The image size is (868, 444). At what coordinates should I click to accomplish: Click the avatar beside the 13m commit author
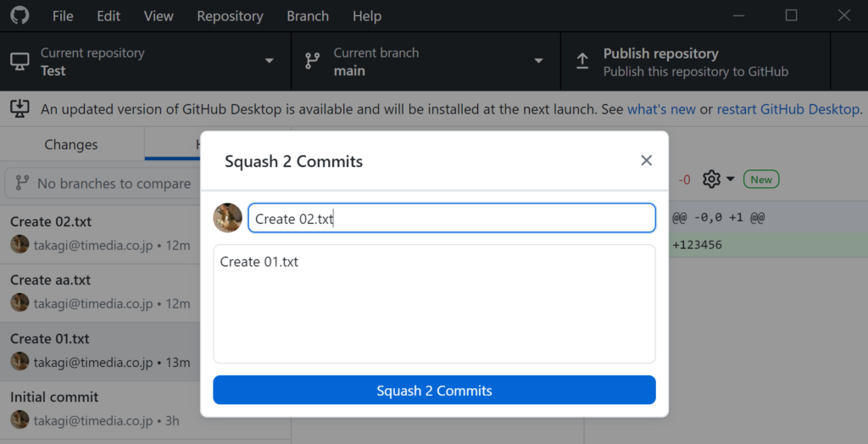pos(19,362)
